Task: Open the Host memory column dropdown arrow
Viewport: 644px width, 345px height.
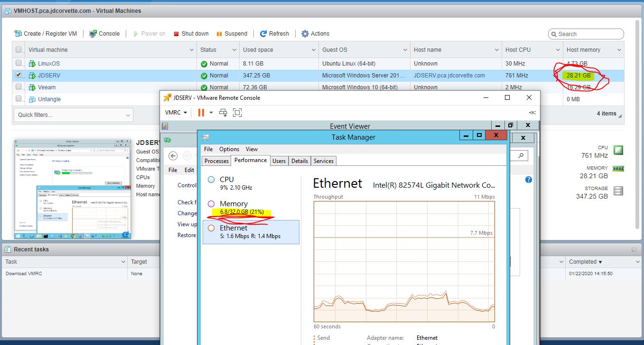Action: (619, 50)
